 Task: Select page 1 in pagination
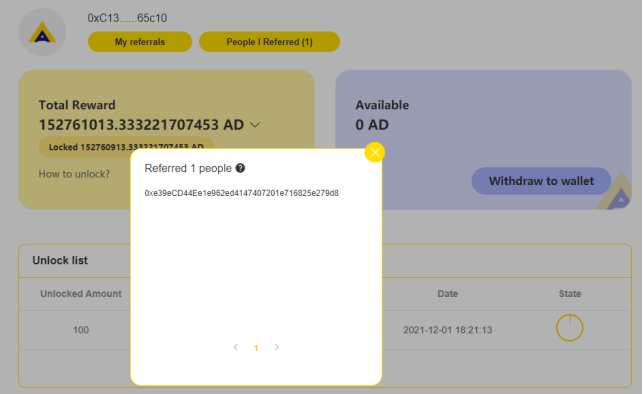pyautogui.click(x=256, y=348)
